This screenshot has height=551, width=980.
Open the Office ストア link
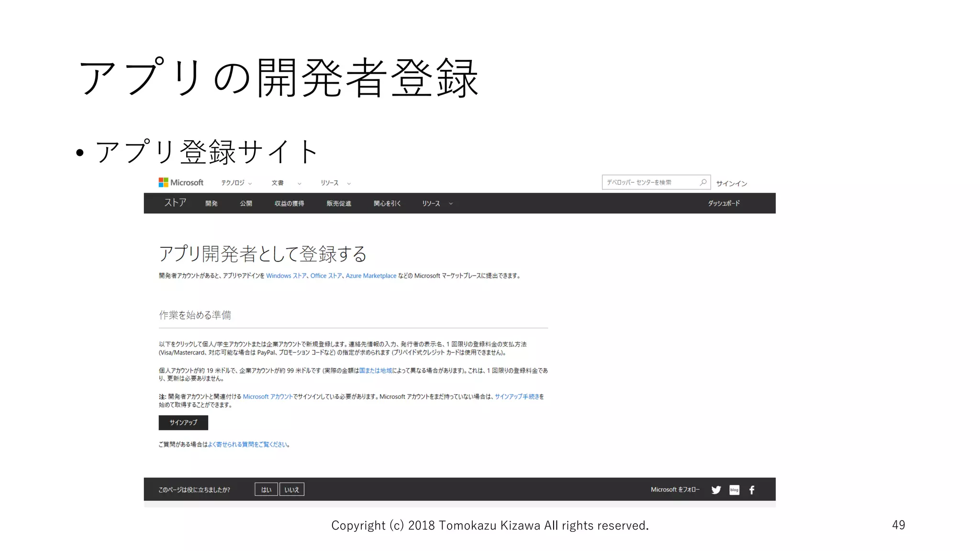(326, 275)
